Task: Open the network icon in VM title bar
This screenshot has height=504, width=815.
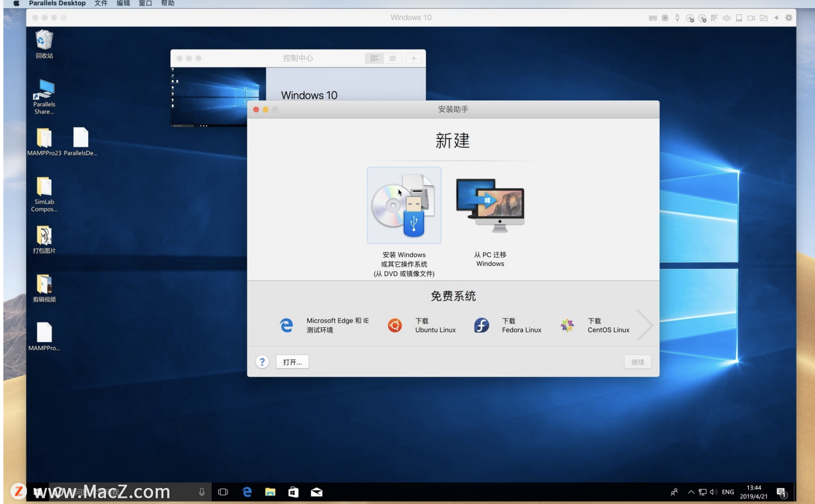Action: click(x=715, y=18)
